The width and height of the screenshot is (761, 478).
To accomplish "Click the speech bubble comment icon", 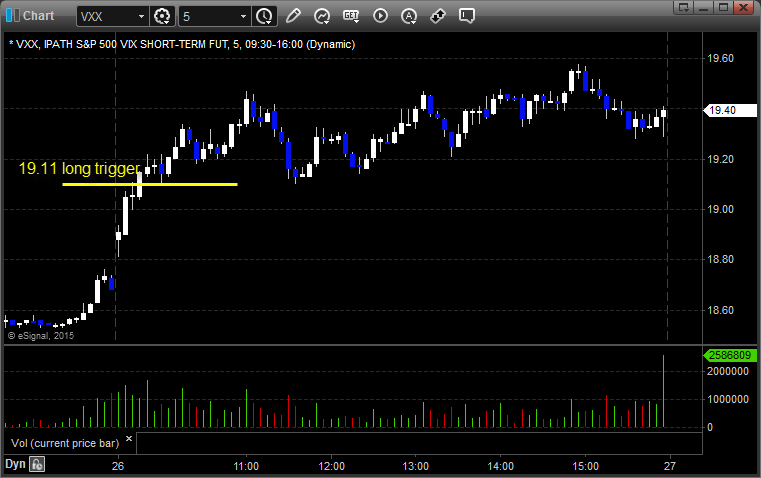I will (x=466, y=16).
